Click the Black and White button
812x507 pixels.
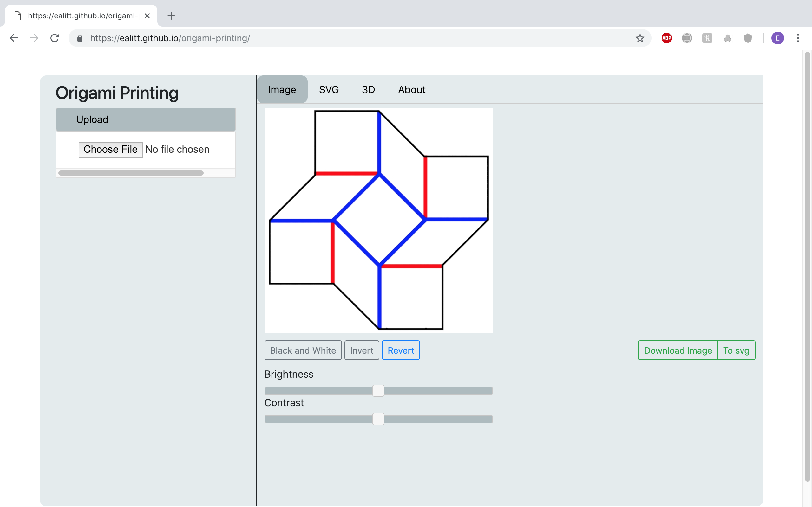pyautogui.click(x=303, y=350)
